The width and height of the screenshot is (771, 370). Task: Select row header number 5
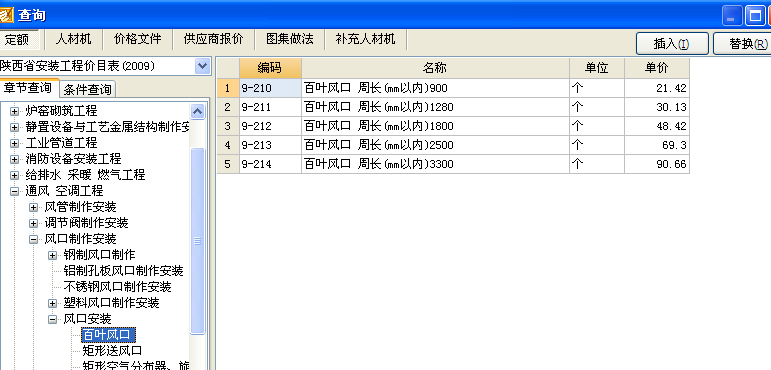coord(228,164)
